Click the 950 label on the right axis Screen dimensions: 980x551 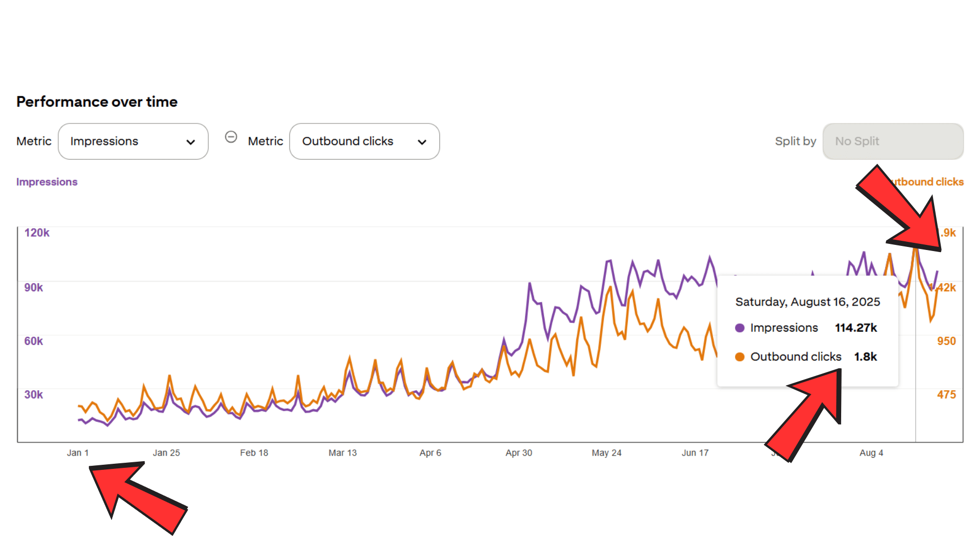point(946,341)
